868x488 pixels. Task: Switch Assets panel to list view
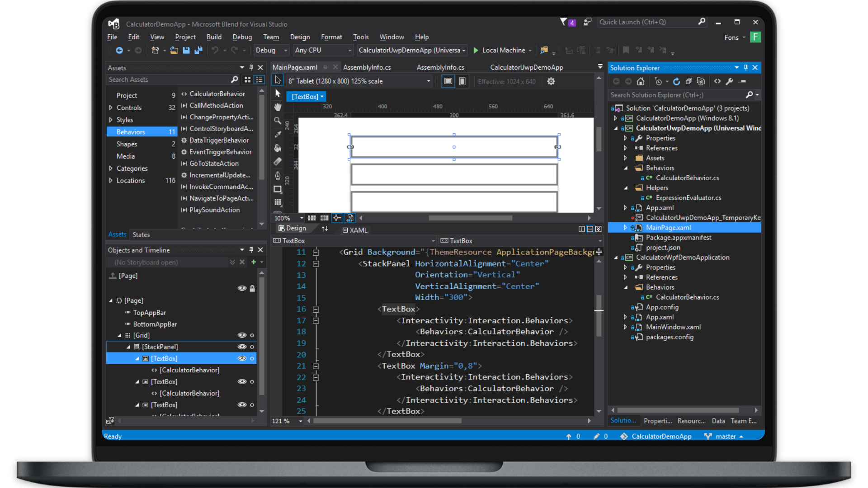pos(259,80)
